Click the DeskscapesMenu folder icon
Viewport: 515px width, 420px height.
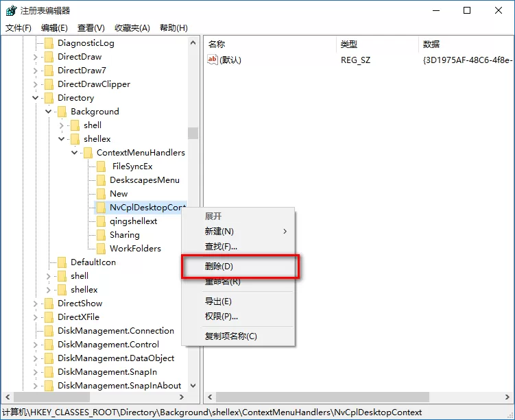tap(101, 180)
